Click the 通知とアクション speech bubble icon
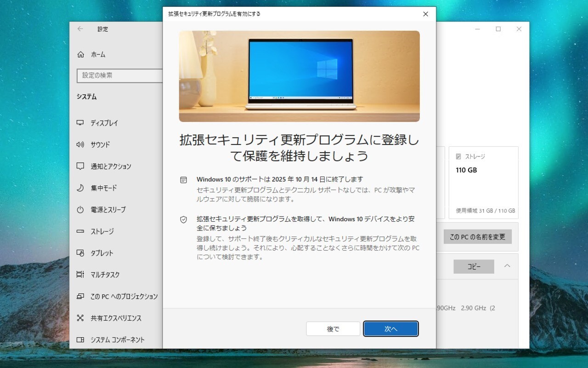The height and width of the screenshot is (368, 588). pos(80,166)
